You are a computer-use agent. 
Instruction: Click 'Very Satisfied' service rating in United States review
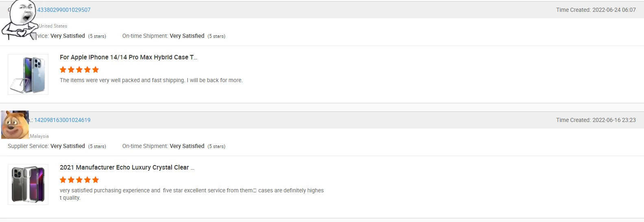(67, 36)
